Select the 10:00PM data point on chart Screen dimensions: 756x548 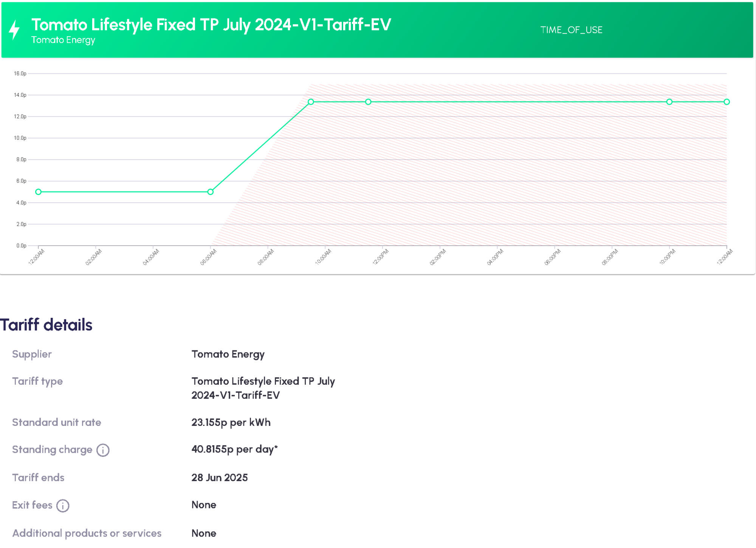pos(669,102)
